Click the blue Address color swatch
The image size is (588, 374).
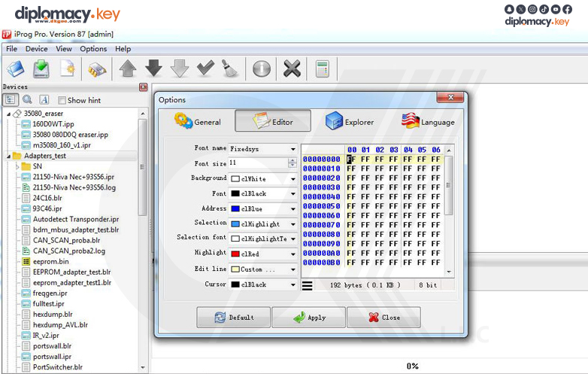[x=235, y=209]
